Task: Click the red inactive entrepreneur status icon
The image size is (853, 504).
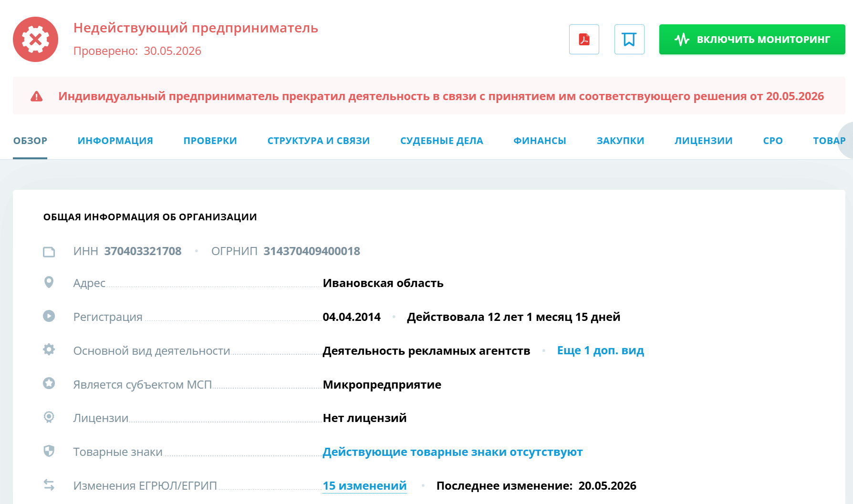Action: (35, 39)
